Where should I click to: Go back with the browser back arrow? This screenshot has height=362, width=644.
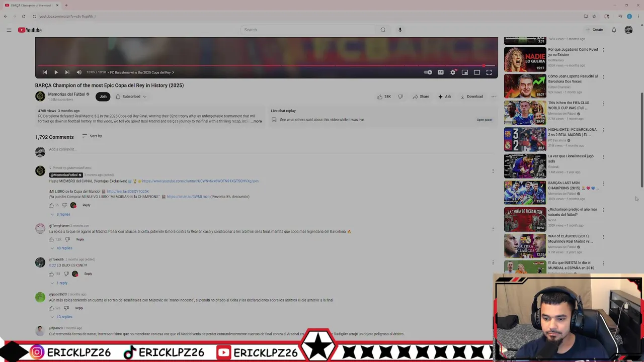[x=5, y=17]
